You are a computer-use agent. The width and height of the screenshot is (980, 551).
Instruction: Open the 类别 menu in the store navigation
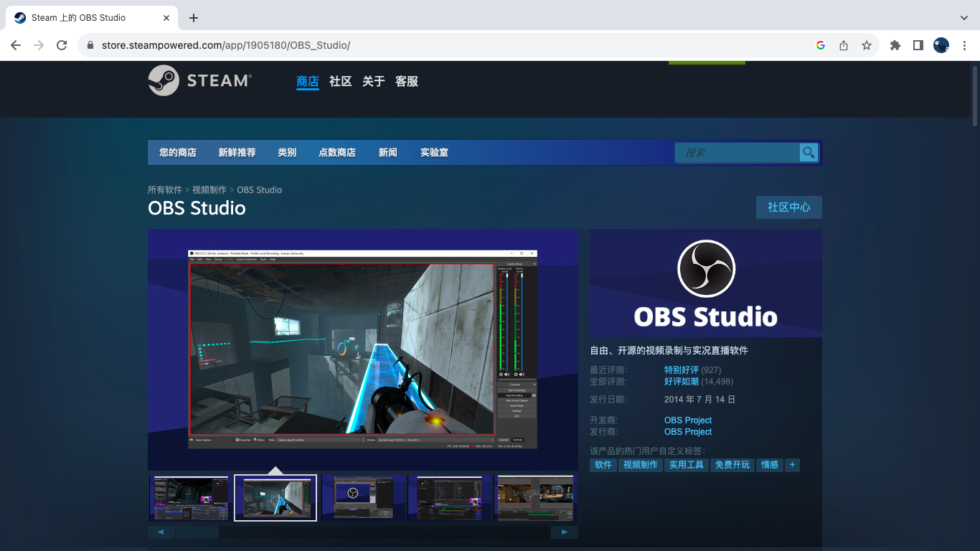tap(287, 152)
